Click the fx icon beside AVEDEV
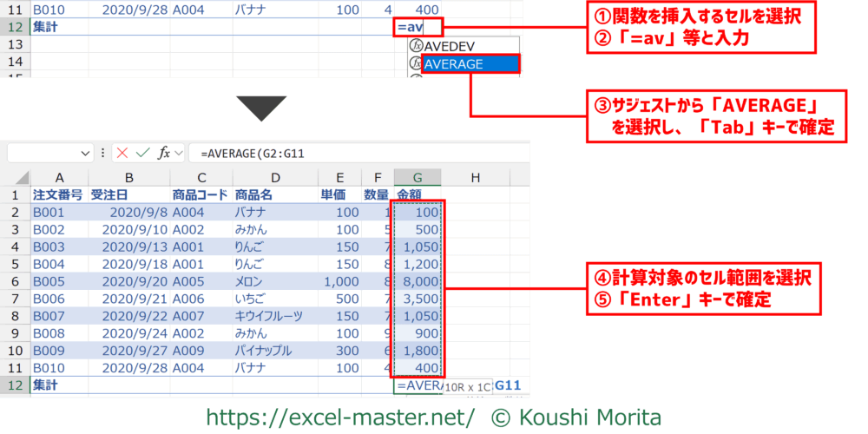The width and height of the screenshot is (868, 434). [415, 45]
